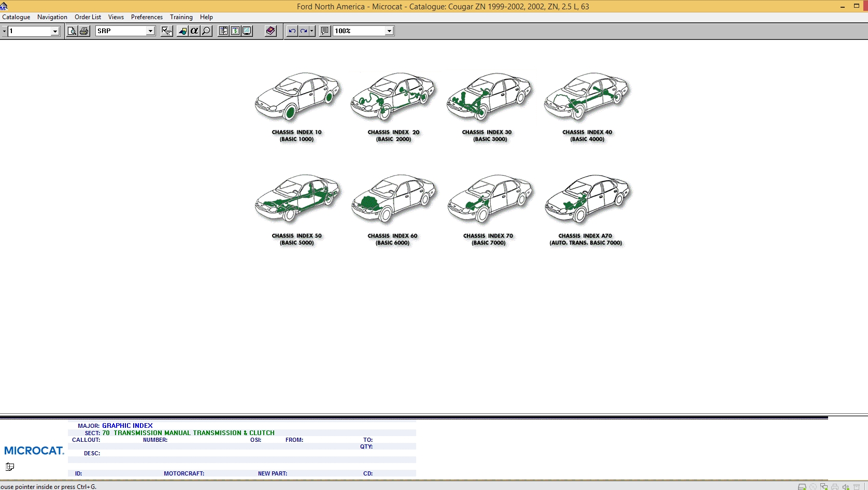Click the CD disc status icon

point(813,487)
